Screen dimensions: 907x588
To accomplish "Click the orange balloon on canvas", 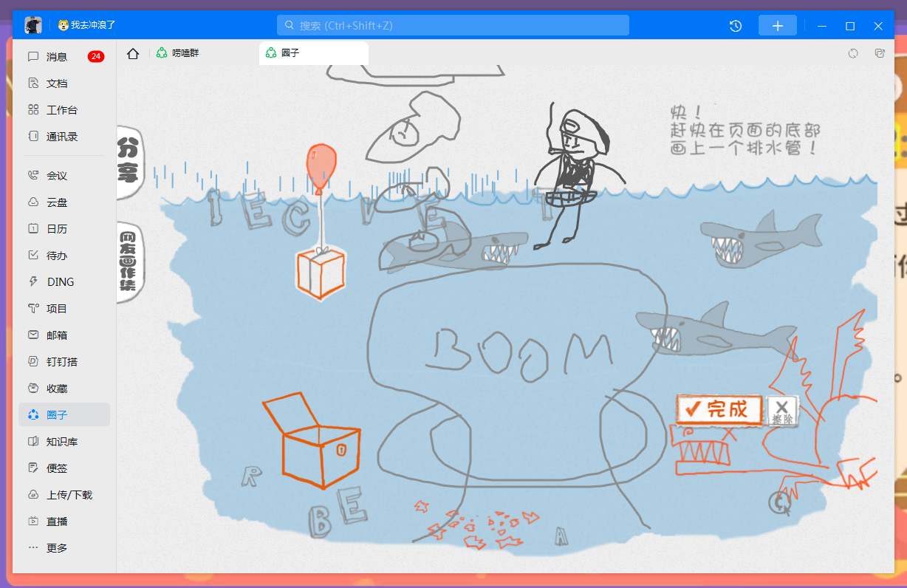I will coord(321,168).
